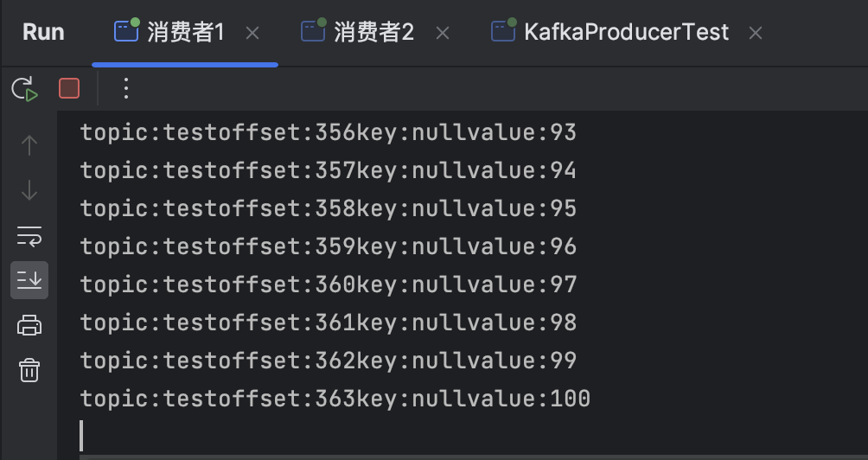Screen dimensions: 868x460
Task: Open the KafkaProducerTest tab
Action: click(626, 33)
